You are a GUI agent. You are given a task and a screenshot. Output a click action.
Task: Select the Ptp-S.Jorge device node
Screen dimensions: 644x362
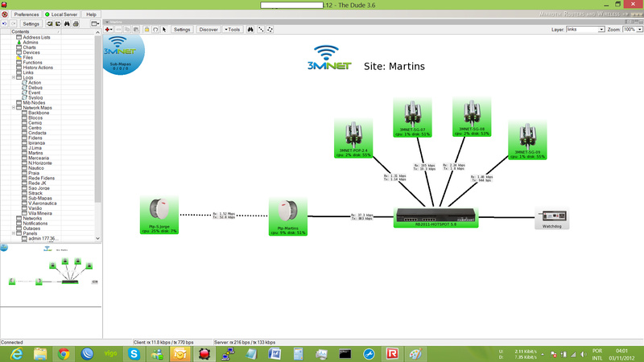pyautogui.click(x=159, y=215)
